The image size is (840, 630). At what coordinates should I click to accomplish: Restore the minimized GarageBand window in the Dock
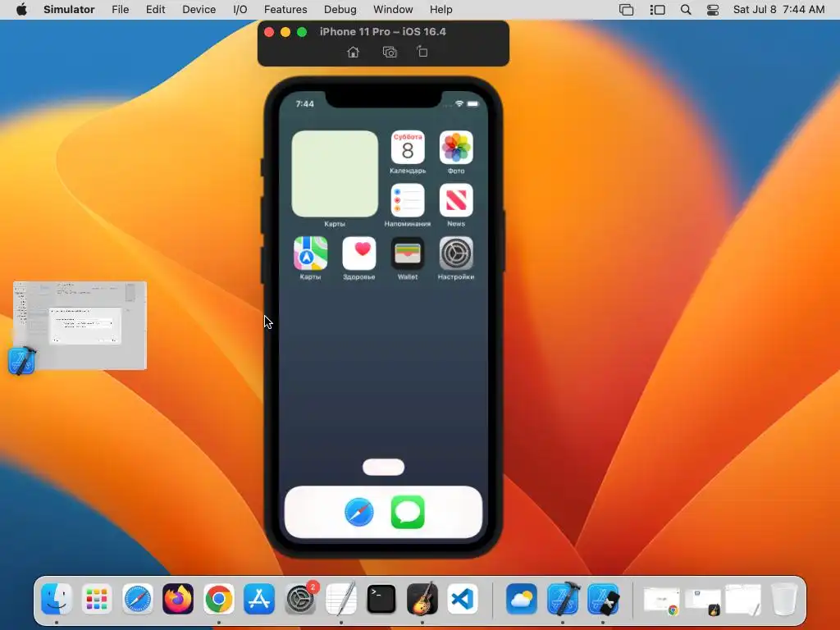tap(703, 601)
